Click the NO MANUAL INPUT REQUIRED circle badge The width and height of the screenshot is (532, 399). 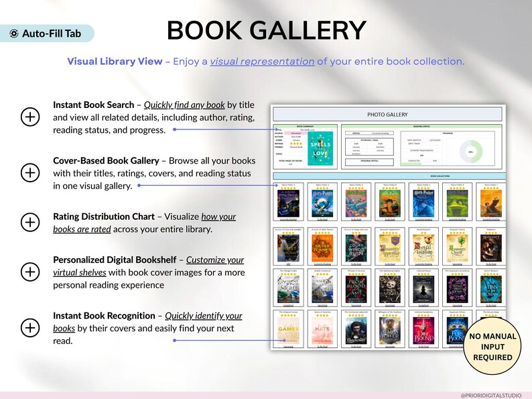[x=492, y=347]
